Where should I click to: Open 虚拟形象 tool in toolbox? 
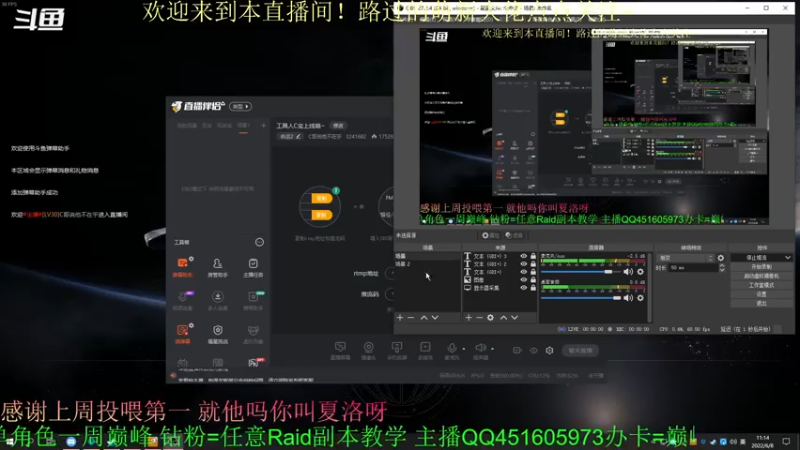click(253, 334)
